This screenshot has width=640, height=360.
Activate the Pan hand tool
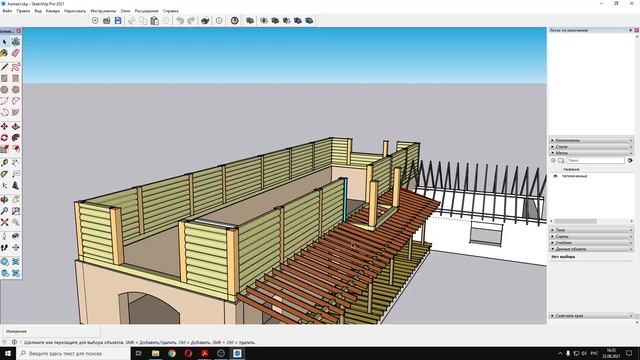(16, 200)
